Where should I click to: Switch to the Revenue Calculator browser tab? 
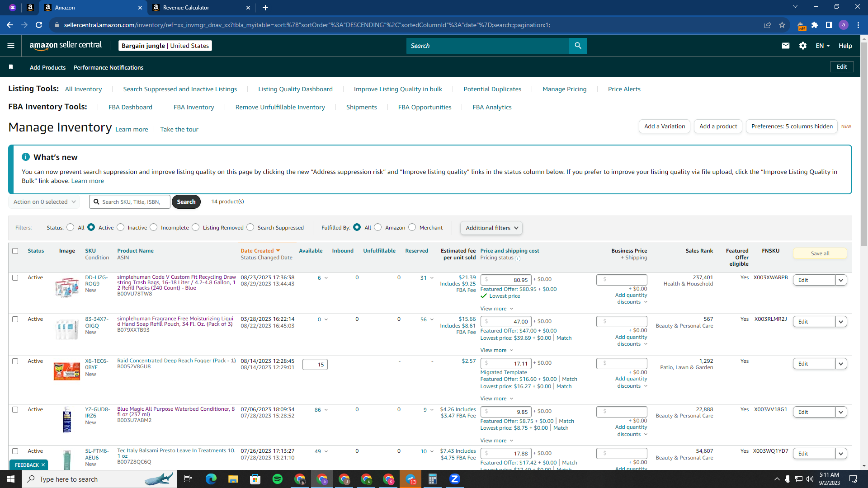pos(201,8)
